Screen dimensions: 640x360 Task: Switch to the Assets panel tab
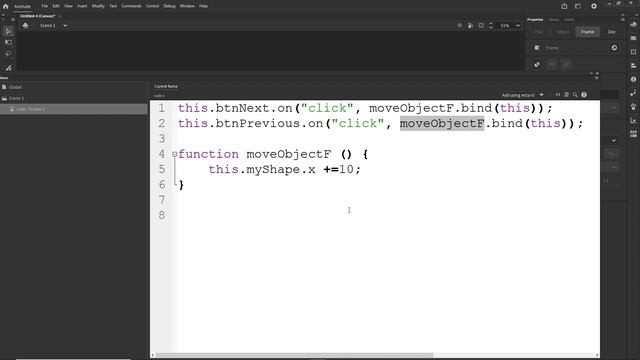point(569,20)
